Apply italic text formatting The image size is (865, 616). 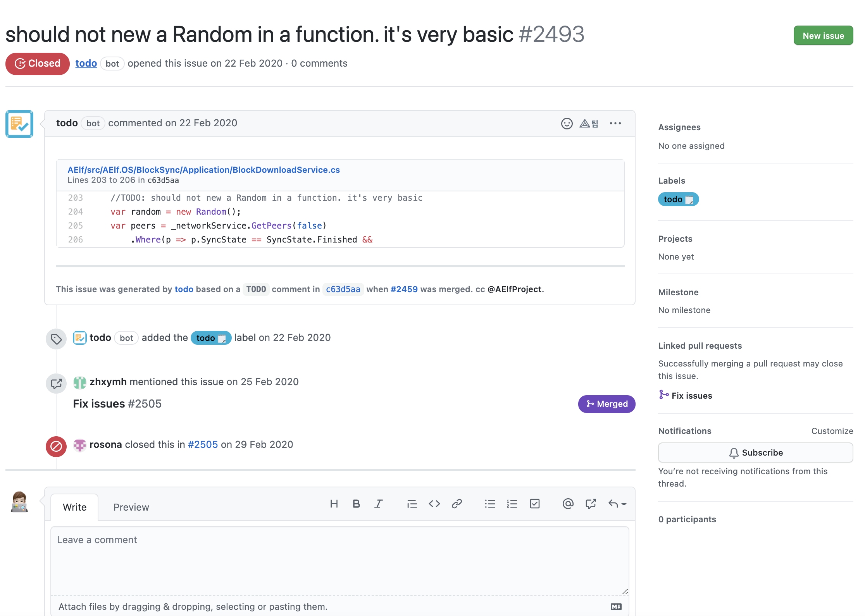click(x=378, y=504)
